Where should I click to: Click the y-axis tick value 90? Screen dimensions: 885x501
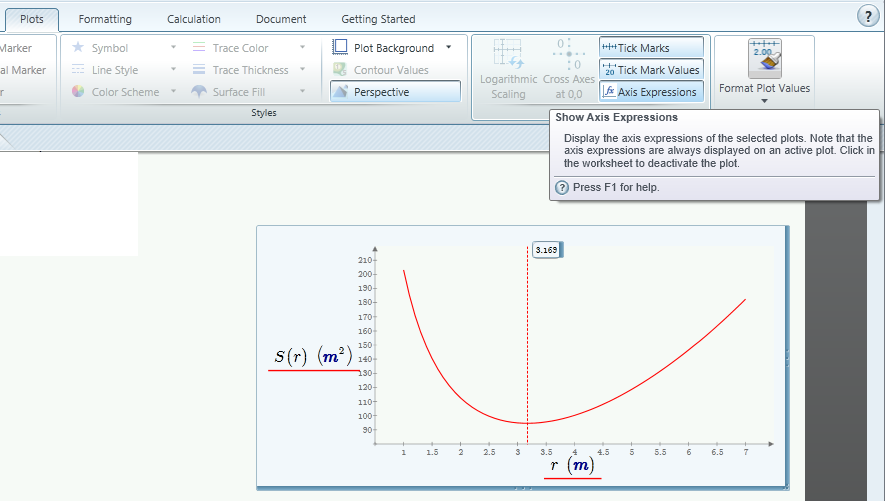click(x=367, y=430)
